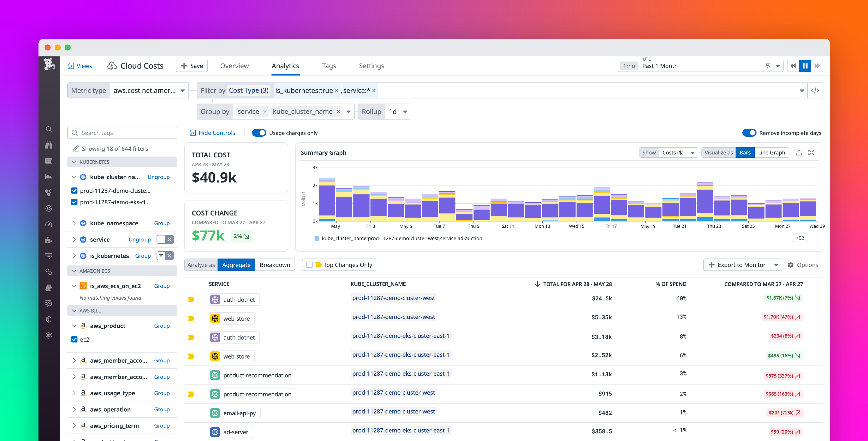Expand the kube_namespace filter section
868x441 pixels.
coord(74,223)
